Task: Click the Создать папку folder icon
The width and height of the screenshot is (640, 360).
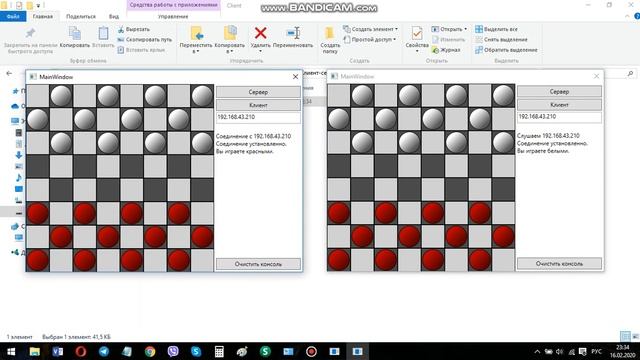Action: click(x=329, y=33)
